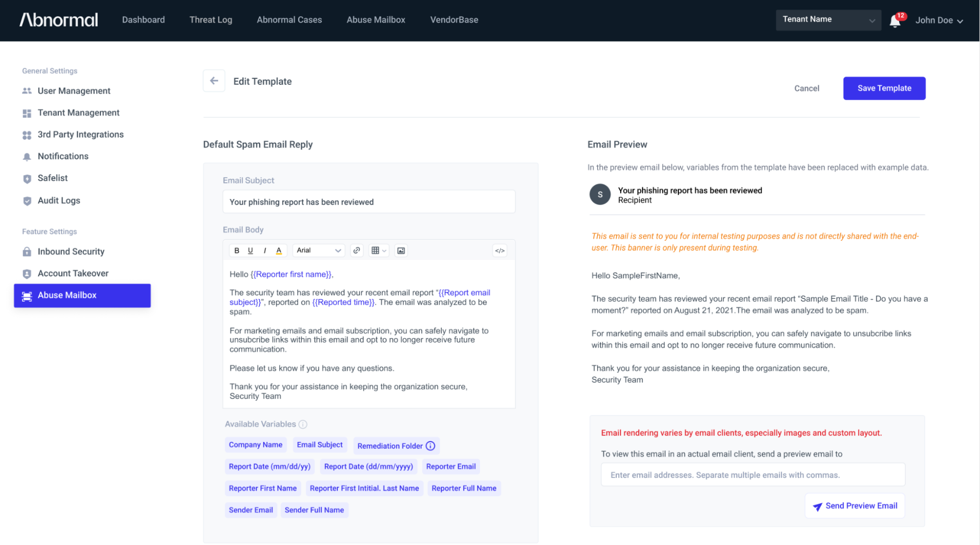Click the User Management icon

[x=27, y=91]
